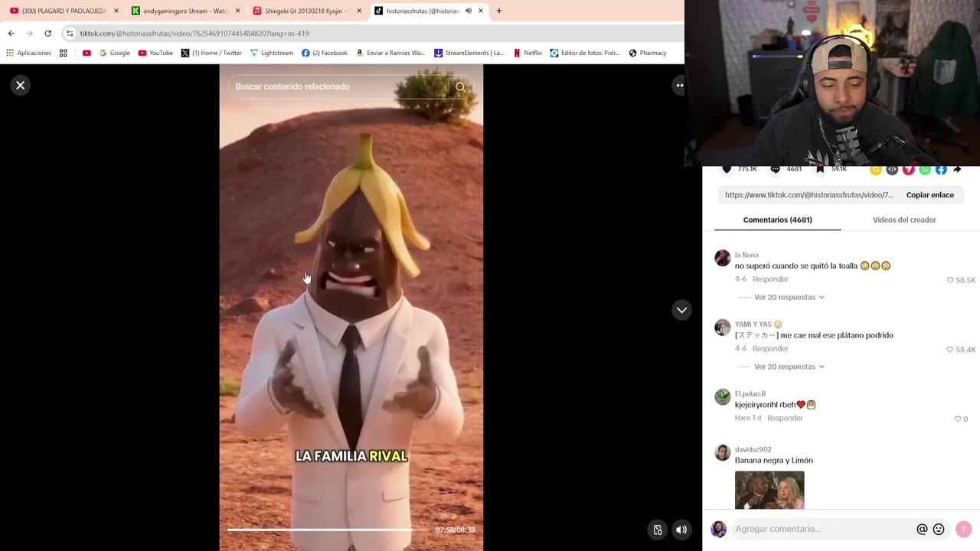Open davidsc902 username link
Image resolution: width=980 pixels, height=551 pixels.
pyautogui.click(x=753, y=449)
